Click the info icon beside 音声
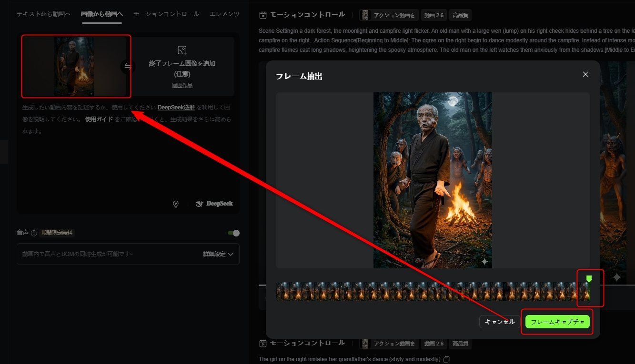Viewport: 635px width, 364px height. point(34,233)
